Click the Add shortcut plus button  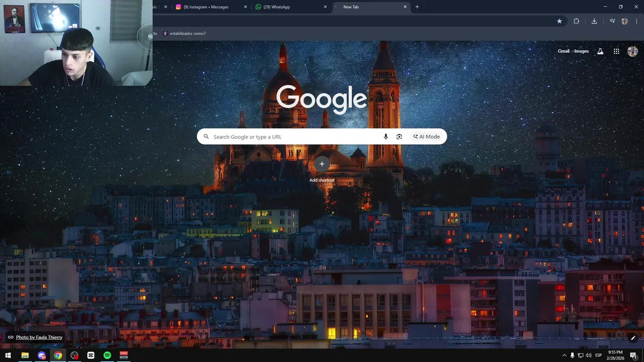(x=322, y=164)
